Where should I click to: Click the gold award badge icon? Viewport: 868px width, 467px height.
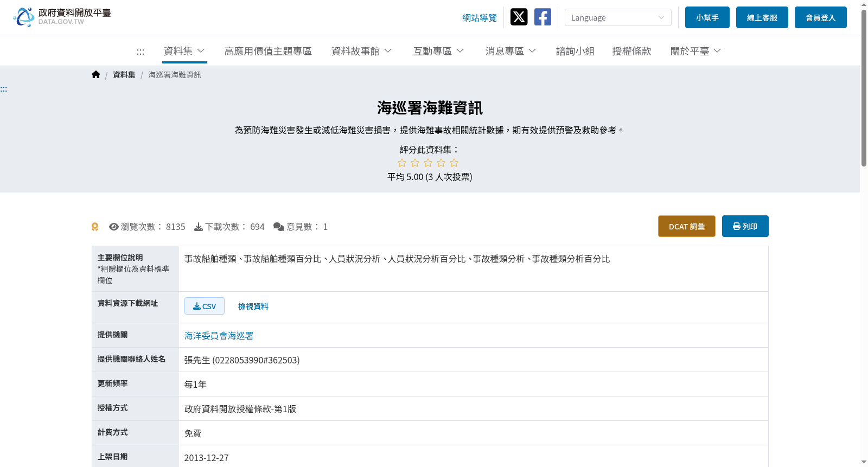[x=95, y=227]
